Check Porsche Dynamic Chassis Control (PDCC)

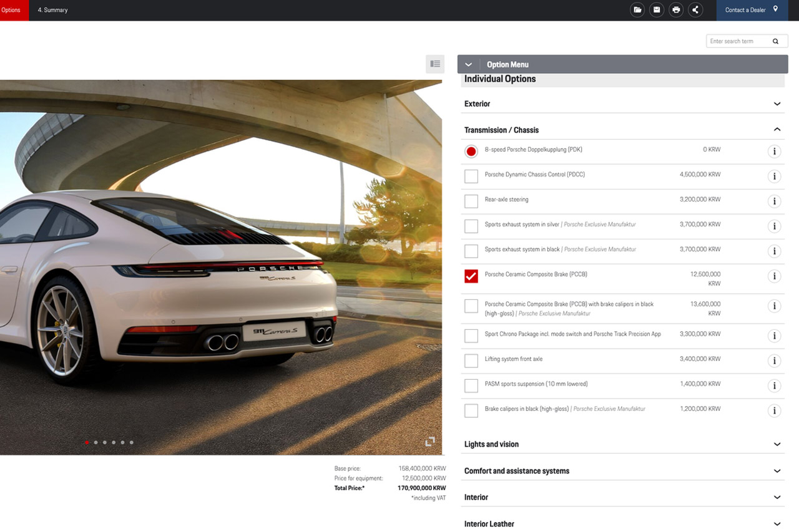tap(471, 177)
